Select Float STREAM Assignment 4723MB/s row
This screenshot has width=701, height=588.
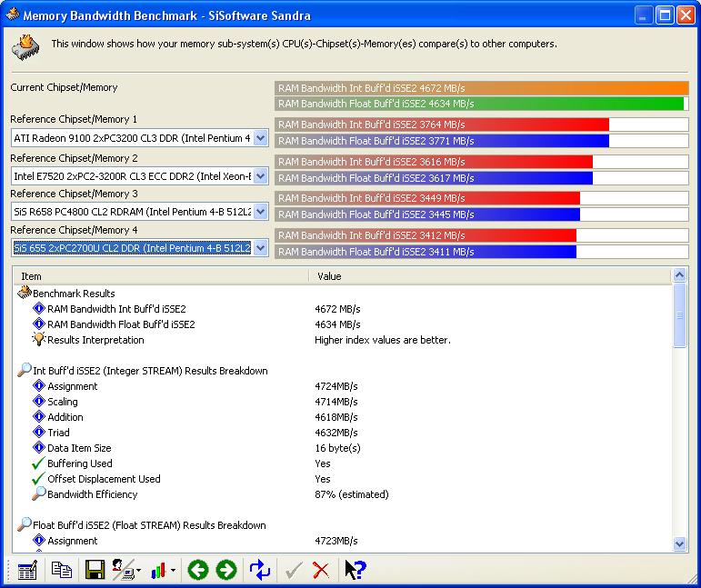343,541
